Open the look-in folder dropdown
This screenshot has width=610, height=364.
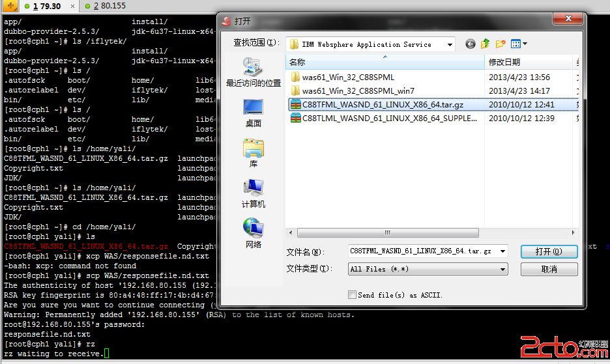(x=450, y=45)
